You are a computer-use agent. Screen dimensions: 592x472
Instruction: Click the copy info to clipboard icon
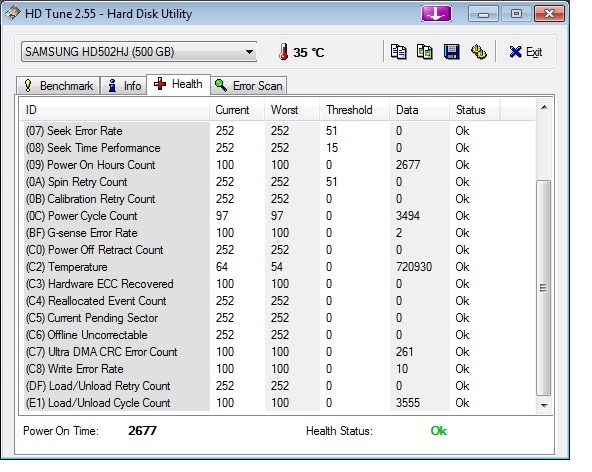[398, 52]
